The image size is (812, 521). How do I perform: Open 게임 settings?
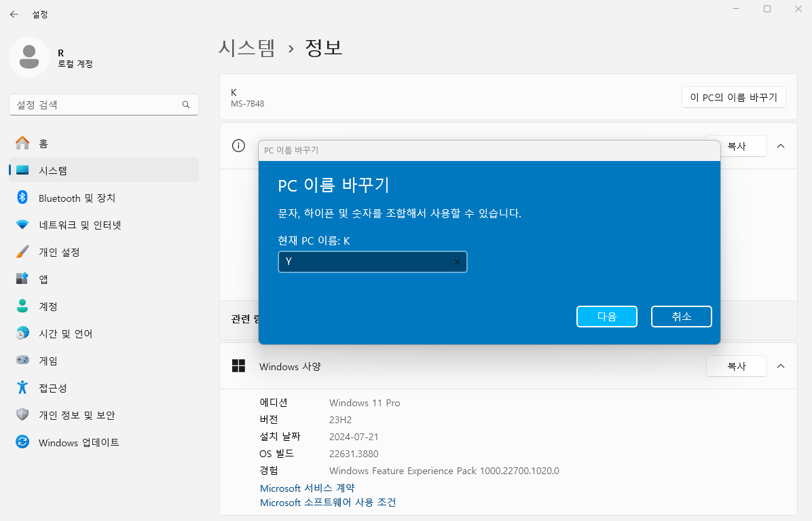pos(104,360)
